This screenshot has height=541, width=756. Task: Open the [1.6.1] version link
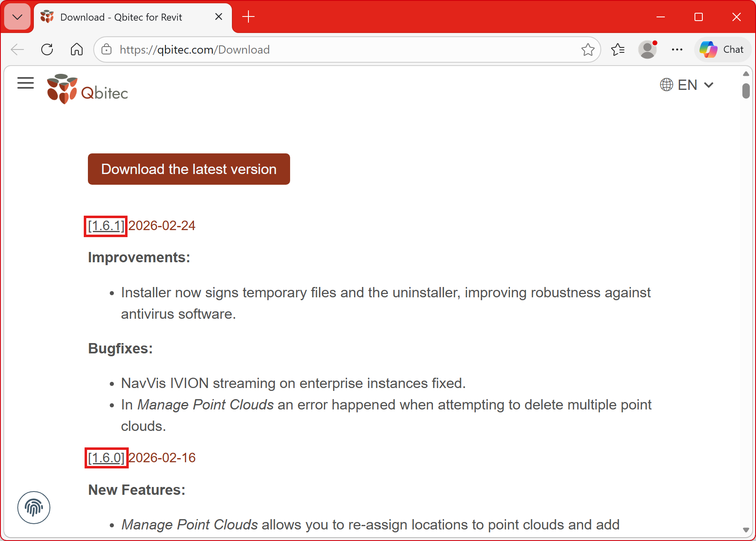[106, 226]
